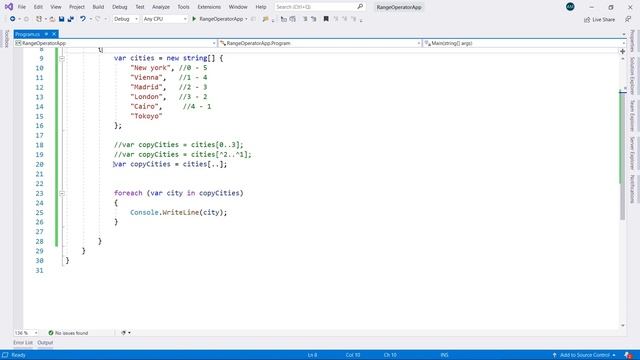Open Debug configuration dropdown
The width and height of the screenshot is (640, 360).
[126, 19]
